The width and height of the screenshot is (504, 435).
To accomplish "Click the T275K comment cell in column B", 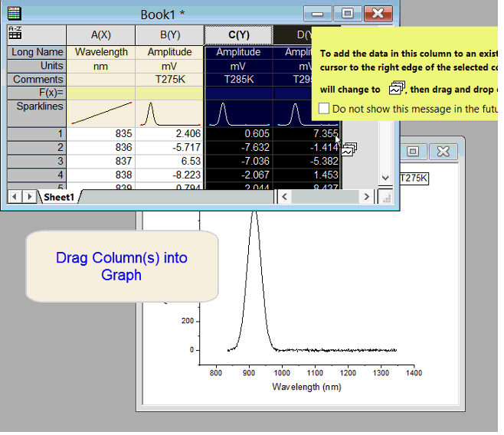I will coord(170,80).
